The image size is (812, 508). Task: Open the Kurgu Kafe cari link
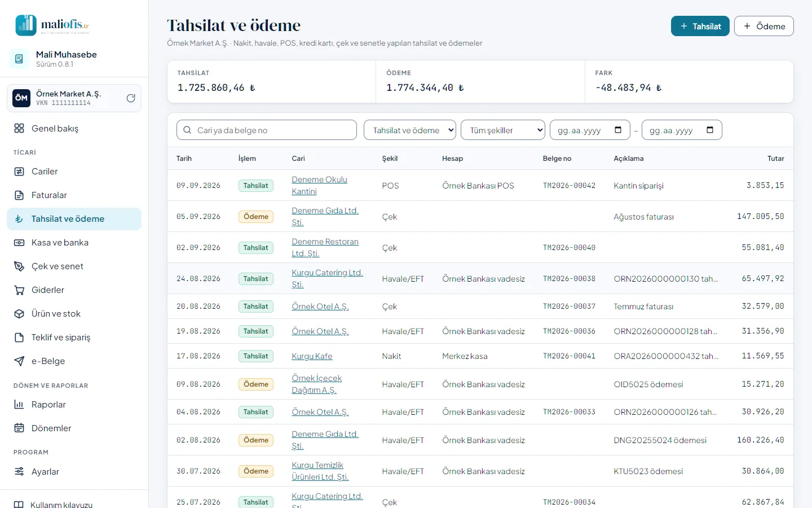point(312,356)
